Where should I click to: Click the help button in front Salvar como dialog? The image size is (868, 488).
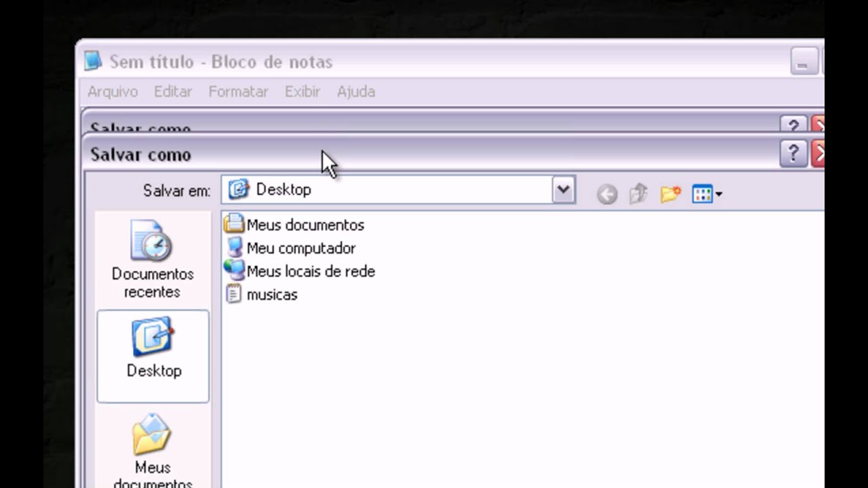(793, 154)
